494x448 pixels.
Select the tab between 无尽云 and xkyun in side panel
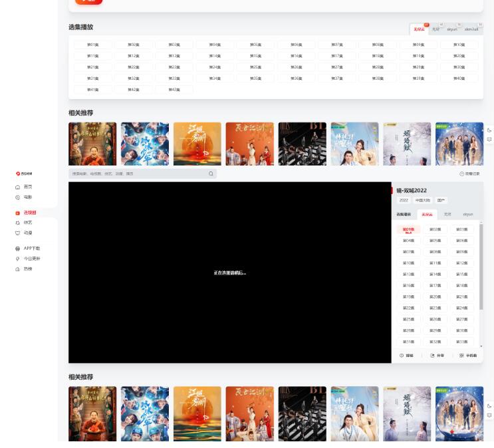click(447, 214)
